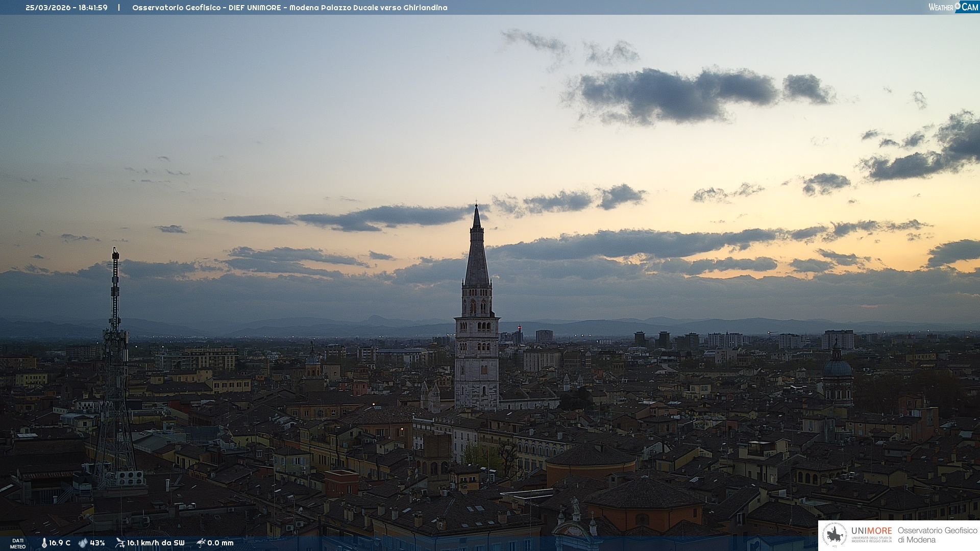Click the red light on distant building

(x=520, y=328)
